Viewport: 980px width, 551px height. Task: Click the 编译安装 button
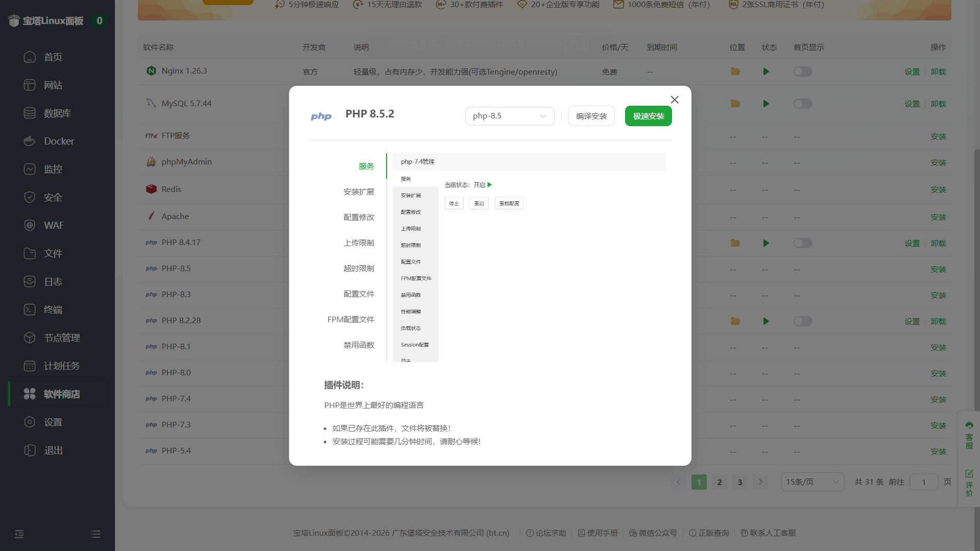tap(591, 116)
